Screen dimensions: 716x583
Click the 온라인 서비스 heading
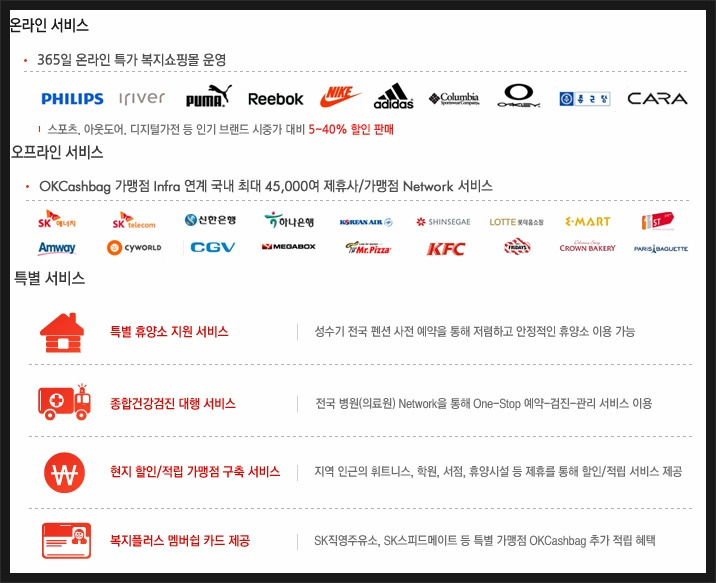tap(49, 25)
